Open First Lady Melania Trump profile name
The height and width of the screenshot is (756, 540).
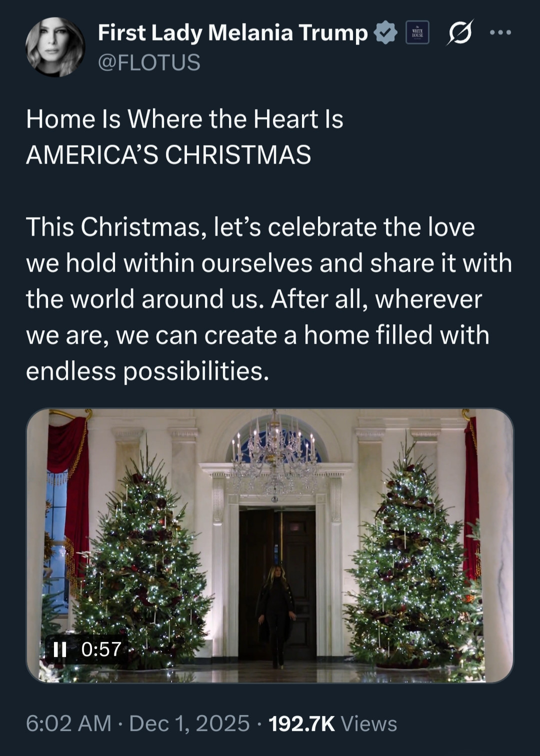tap(232, 33)
